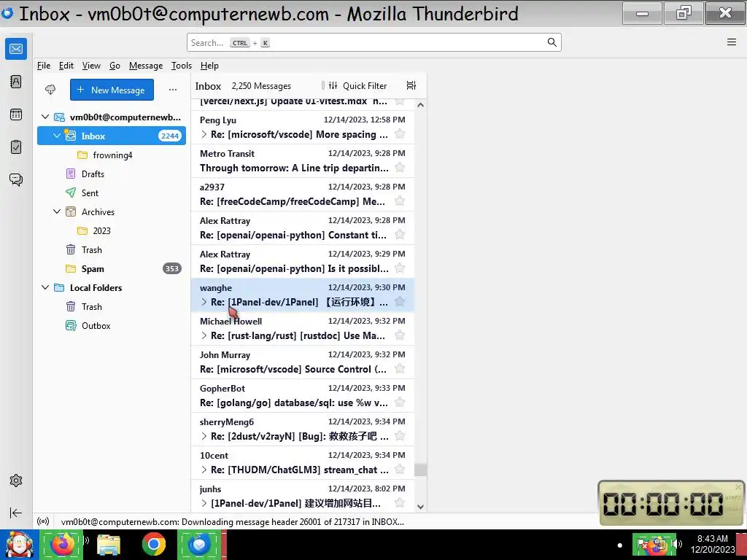Collapse the Inbox folder subtree

click(57, 136)
